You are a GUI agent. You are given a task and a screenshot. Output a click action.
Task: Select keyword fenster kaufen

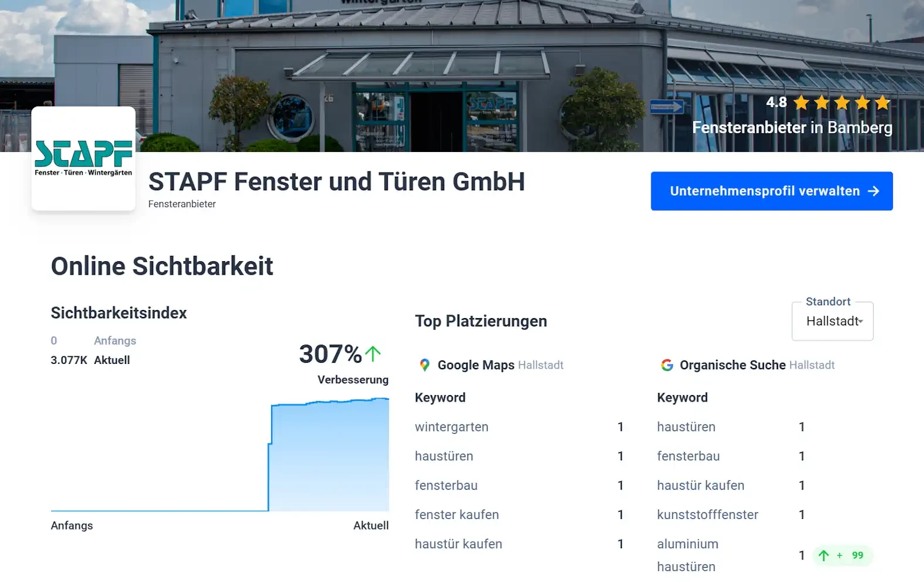[x=456, y=515]
